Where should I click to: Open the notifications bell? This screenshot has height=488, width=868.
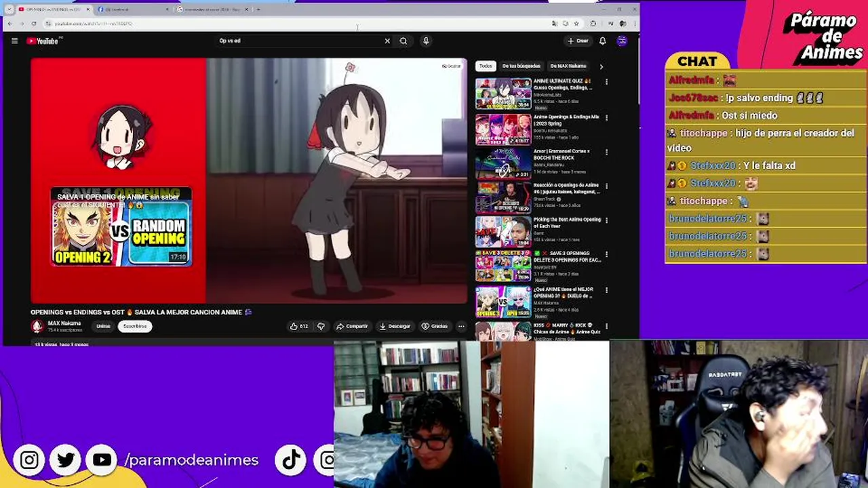602,41
